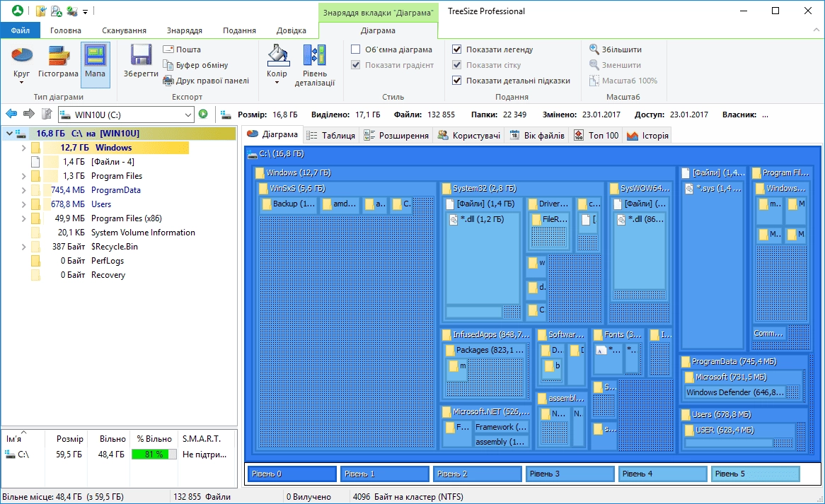Open the Таблиця view tab

click(x=331, y=136)
